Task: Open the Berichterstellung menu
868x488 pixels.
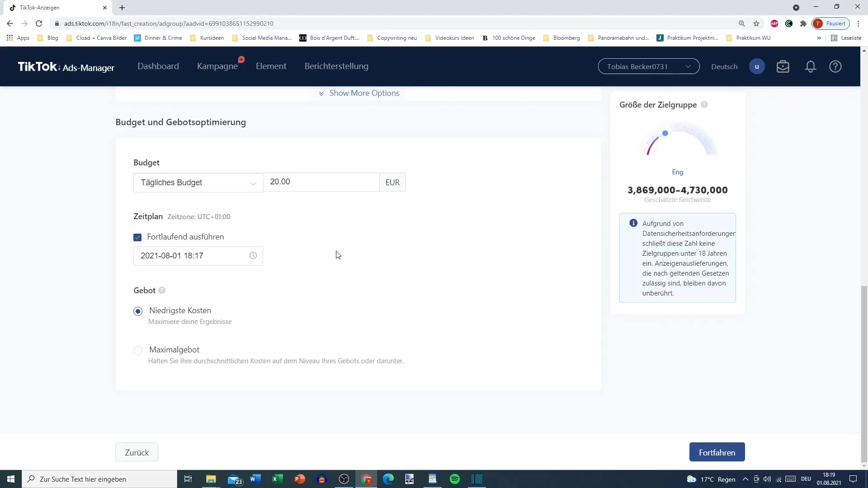Action: (x=336, y=66)
